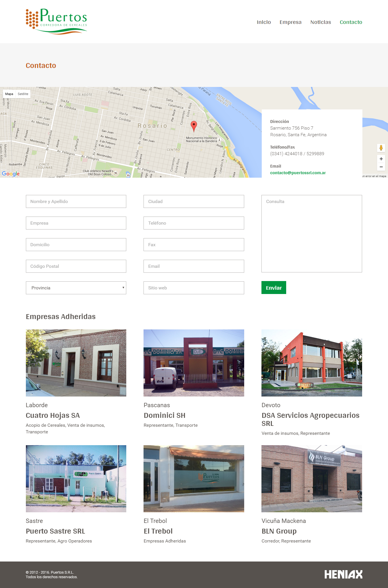Open the Laborde brick building photo
Screen dimensions: 388x588
pos(76,363)
